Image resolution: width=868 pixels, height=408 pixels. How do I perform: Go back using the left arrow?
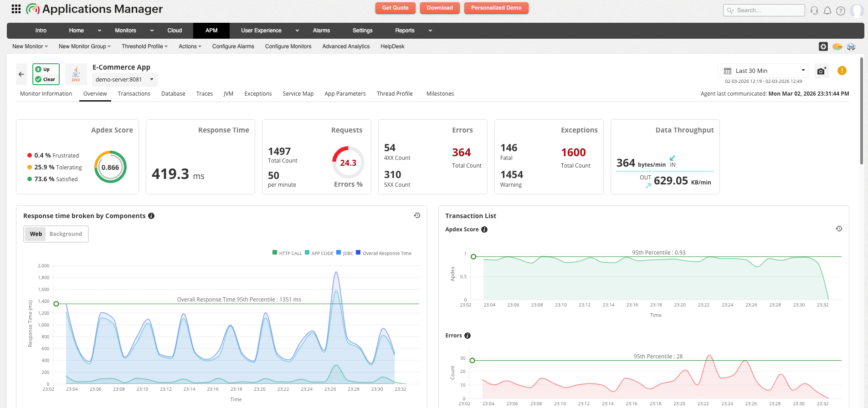point(21,74)
